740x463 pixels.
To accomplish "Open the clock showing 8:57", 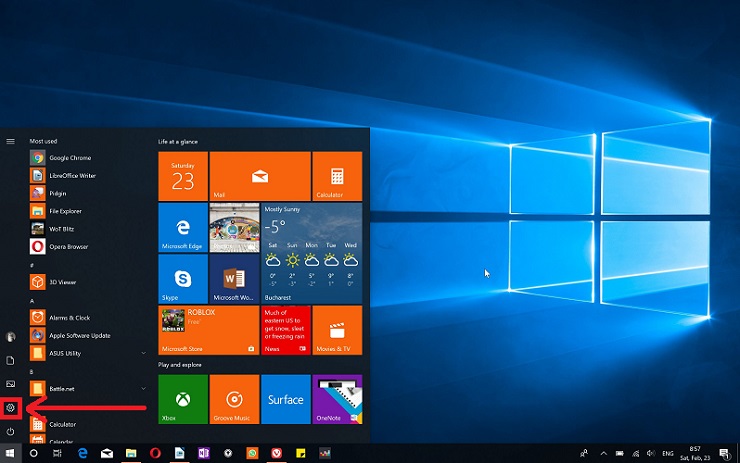I will tap(695, 453).
